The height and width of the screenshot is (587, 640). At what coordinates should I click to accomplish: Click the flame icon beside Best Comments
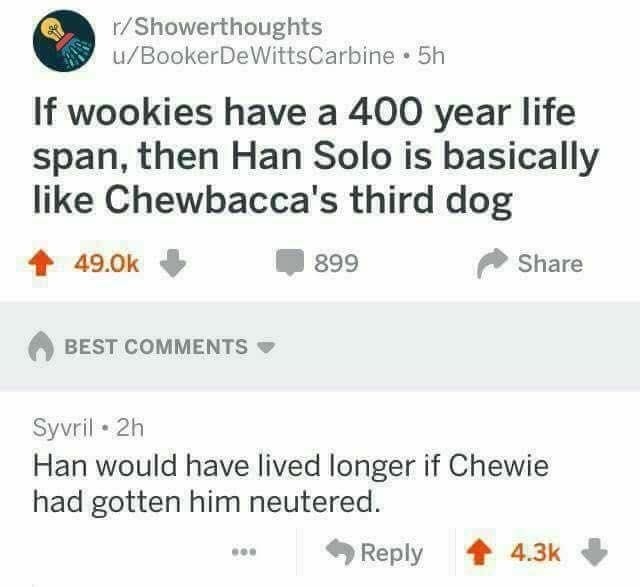[41, 346]
